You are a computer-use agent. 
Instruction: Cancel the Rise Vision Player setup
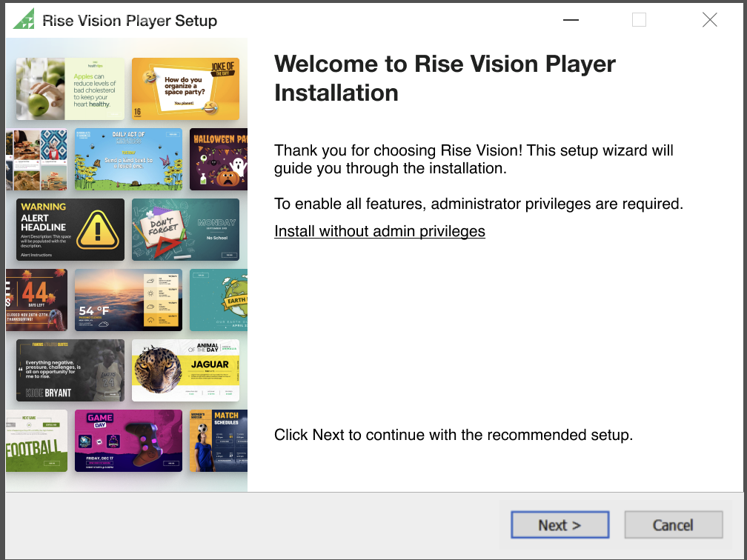point(673,524)
